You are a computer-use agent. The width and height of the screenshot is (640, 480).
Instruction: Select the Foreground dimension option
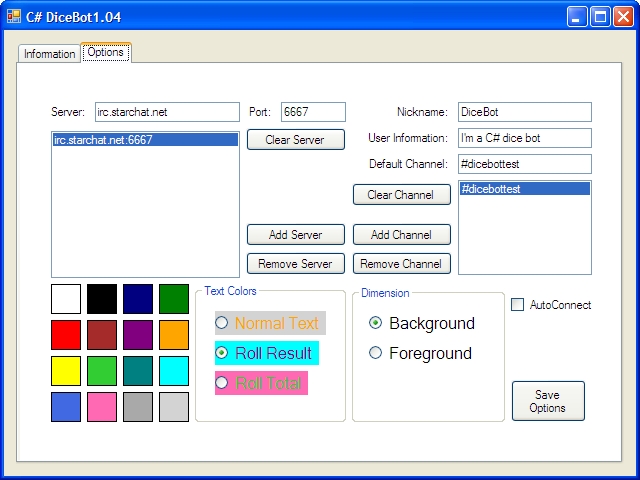[x=376, y=353]
